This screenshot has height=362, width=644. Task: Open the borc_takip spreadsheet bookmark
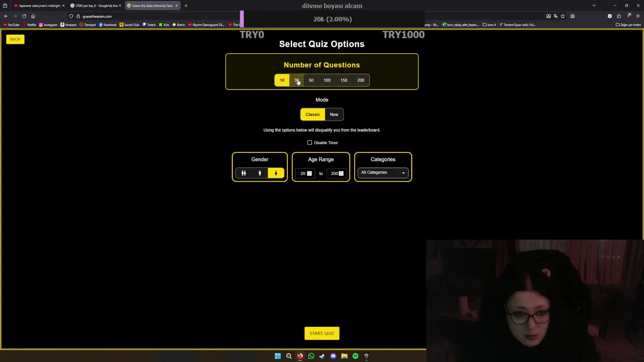(x=461, y=25)
